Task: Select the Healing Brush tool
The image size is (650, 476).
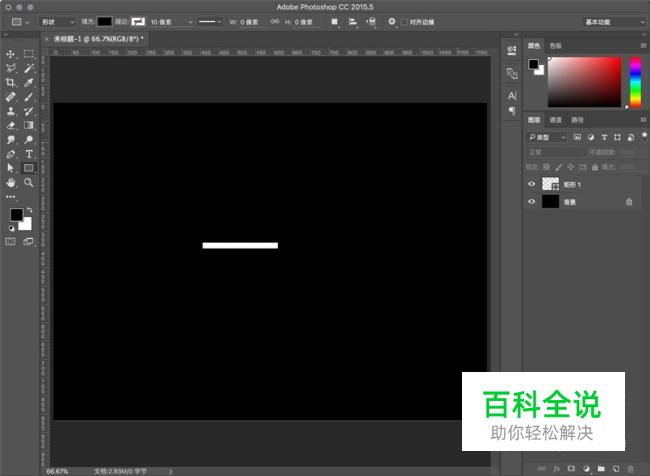Action: (x=10, y=97)
